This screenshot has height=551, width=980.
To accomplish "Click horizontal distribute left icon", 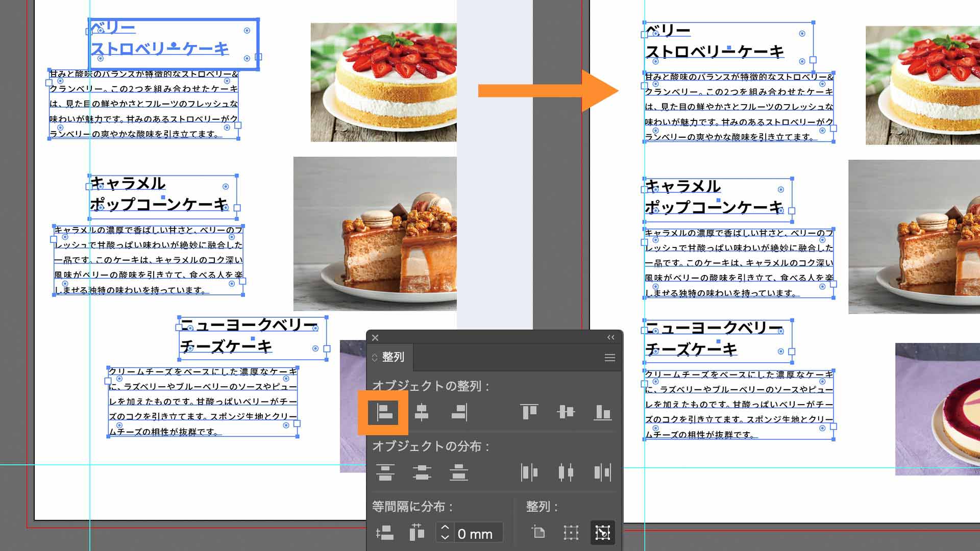I will 529,472.
